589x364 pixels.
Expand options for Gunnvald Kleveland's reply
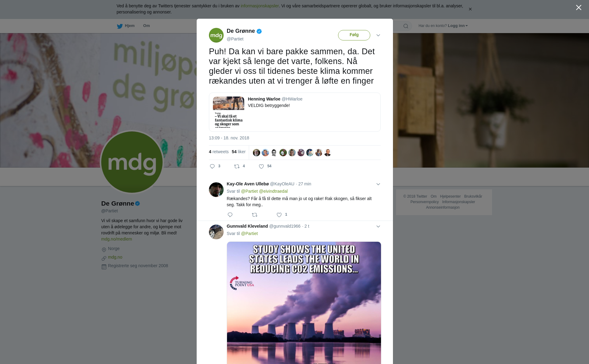[378, 226]
